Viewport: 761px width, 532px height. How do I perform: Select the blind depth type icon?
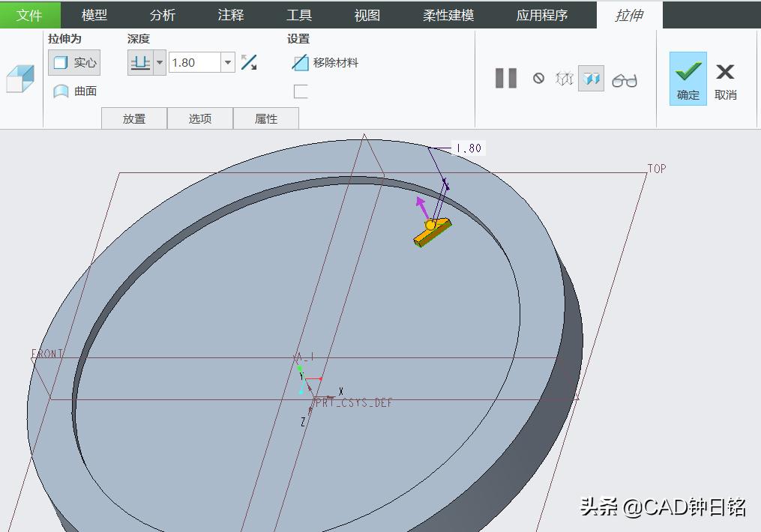tap(139, 62)
